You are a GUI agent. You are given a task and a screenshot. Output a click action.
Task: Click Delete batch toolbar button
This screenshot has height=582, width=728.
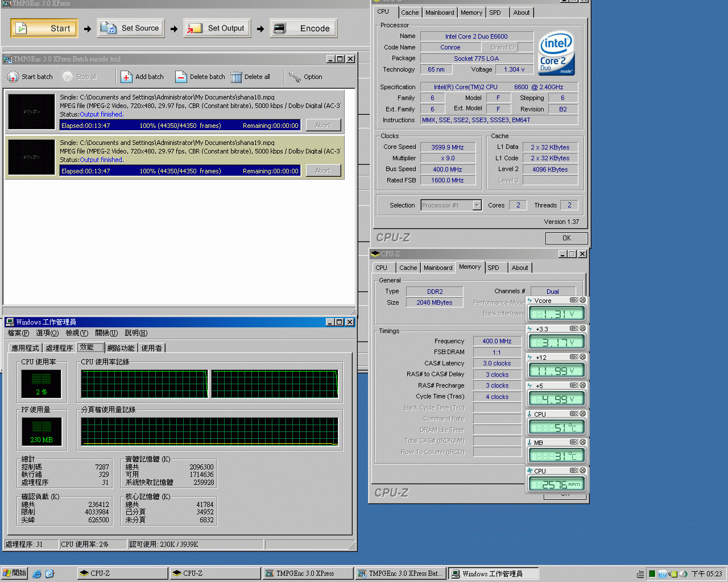pyautogui.click(x=200, y=77)
